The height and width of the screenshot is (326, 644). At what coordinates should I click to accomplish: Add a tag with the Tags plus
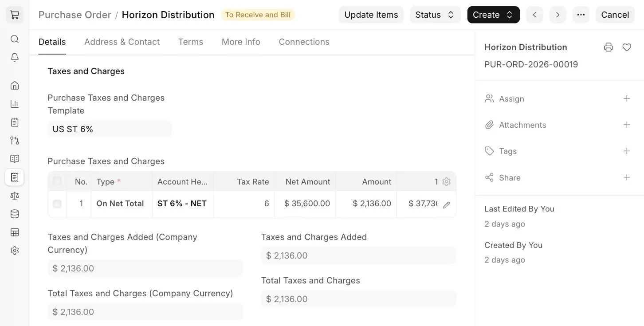pyautogui.click(x=627, y=151)
